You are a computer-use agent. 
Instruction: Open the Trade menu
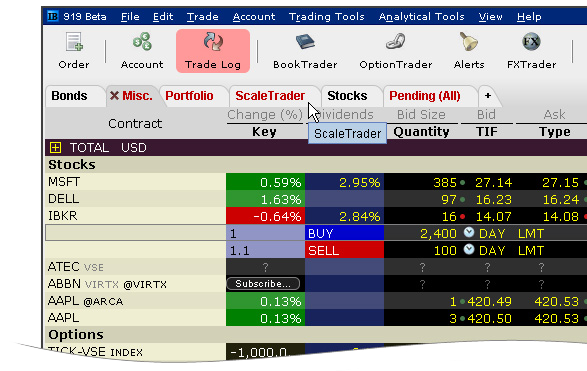click(x=203, y=17)
